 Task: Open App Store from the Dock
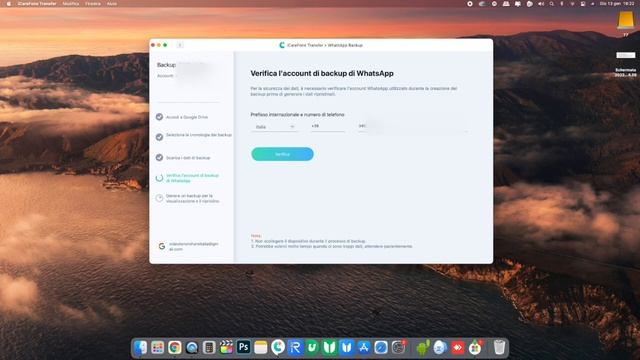[364, 347]
